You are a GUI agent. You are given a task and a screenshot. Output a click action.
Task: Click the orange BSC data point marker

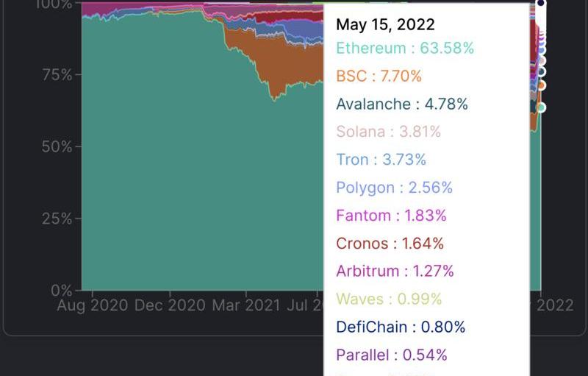point(542,85)
